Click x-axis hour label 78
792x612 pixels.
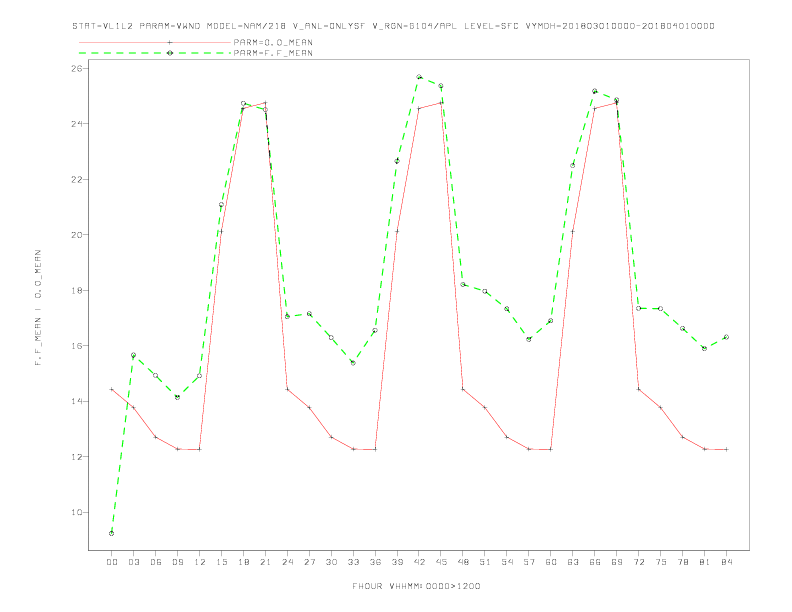click(x=683, y=562)
